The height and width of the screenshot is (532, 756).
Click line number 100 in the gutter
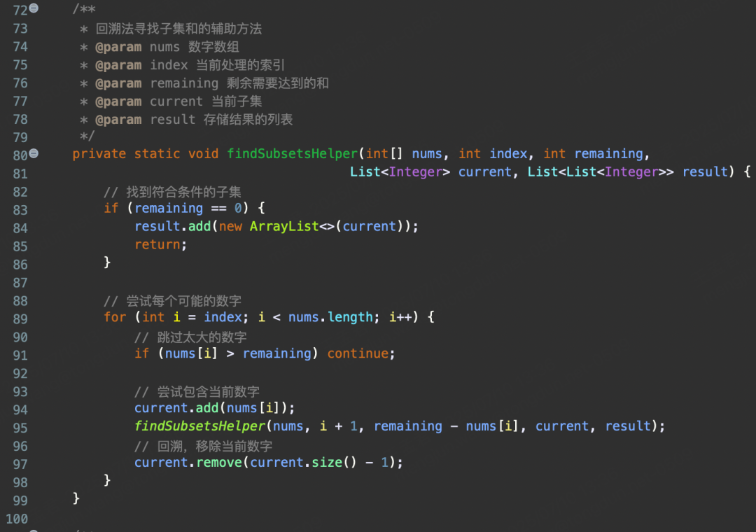click(x=17, y=519)
